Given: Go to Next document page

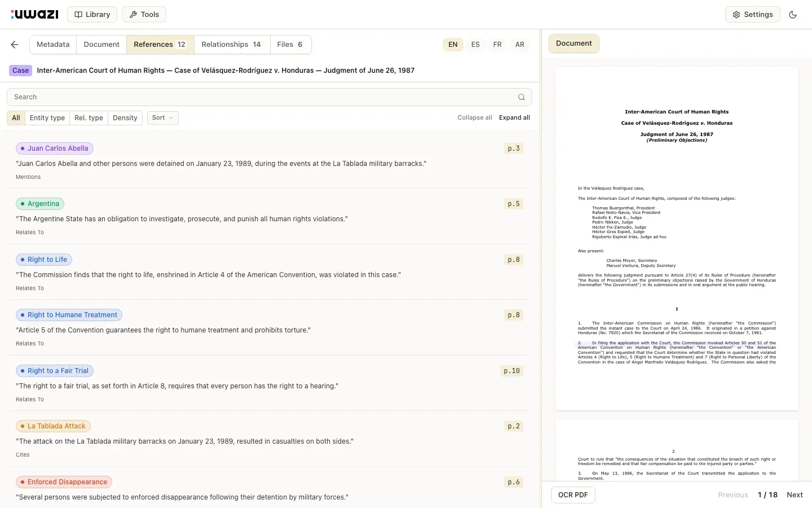Looking at the screenshot, I should [795, 495].
